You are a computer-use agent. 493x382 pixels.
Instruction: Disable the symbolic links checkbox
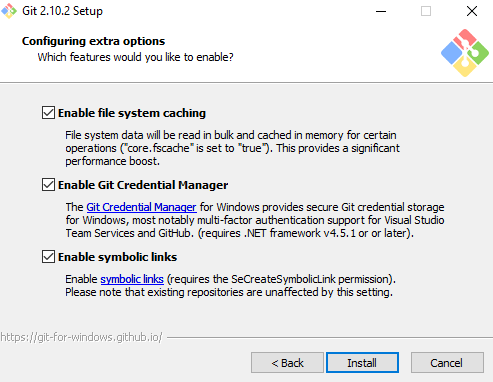coord(48,257)
